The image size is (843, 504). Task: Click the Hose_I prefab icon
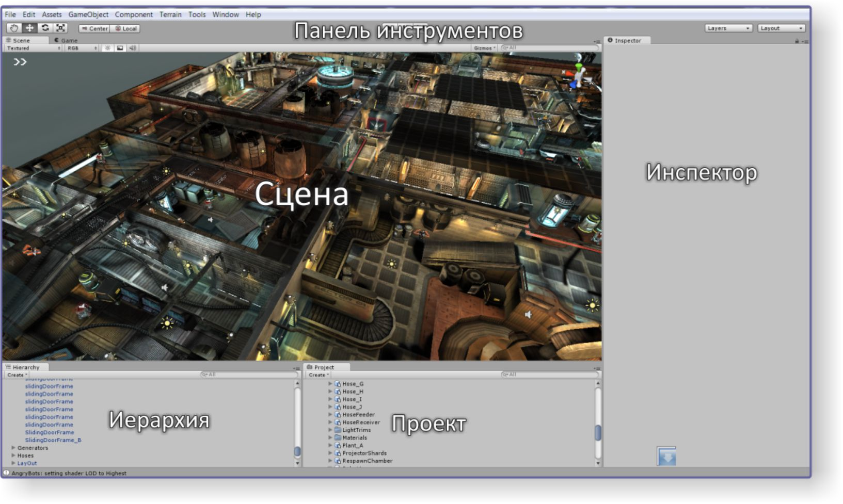coord(338,399)
